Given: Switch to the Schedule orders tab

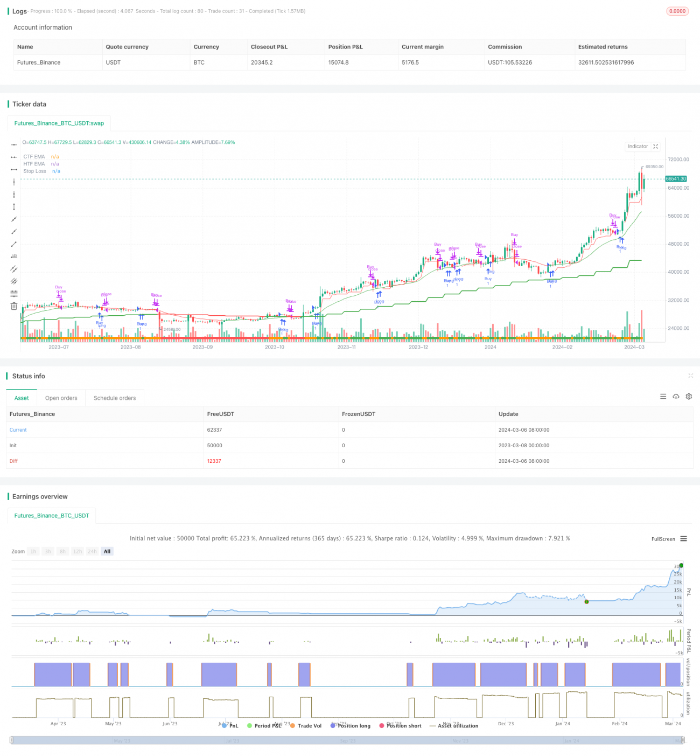Looking at the screenshot, I should 114,398.
